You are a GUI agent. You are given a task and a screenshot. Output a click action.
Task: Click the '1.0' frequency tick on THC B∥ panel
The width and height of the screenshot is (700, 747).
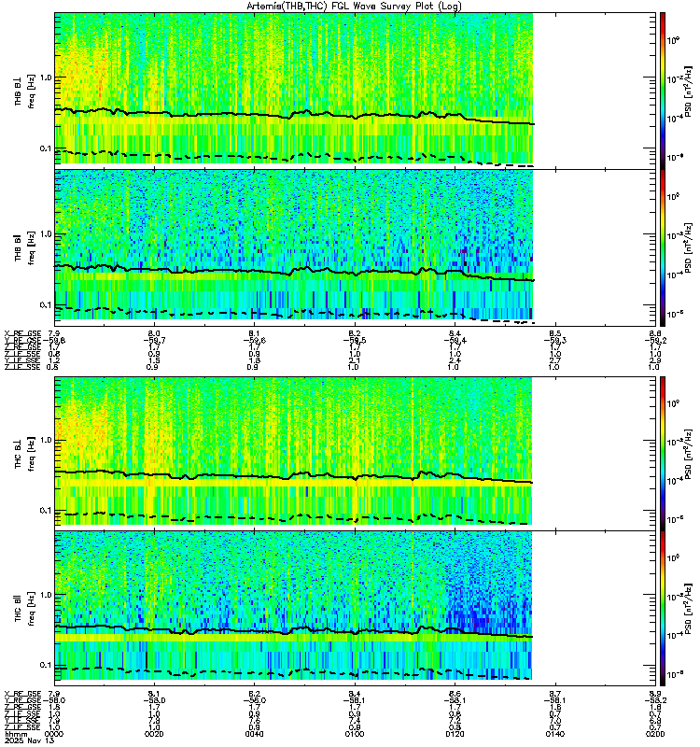click(x=46, y=595)
